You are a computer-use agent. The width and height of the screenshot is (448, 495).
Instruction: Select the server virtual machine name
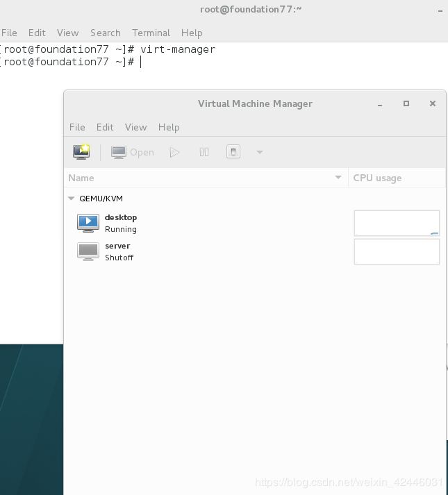(117, 246)
